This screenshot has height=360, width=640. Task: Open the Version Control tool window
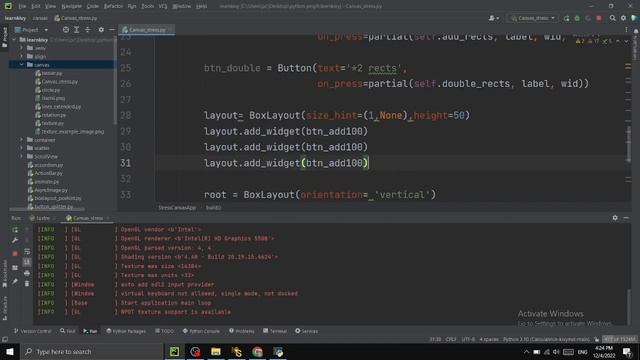(33, 331)
